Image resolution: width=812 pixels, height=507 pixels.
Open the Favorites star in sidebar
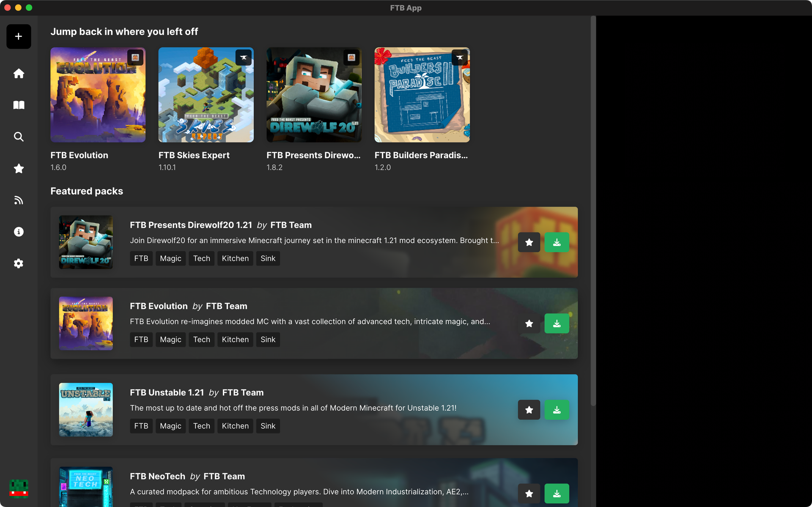pyautogui.click(x=19, y=168)
